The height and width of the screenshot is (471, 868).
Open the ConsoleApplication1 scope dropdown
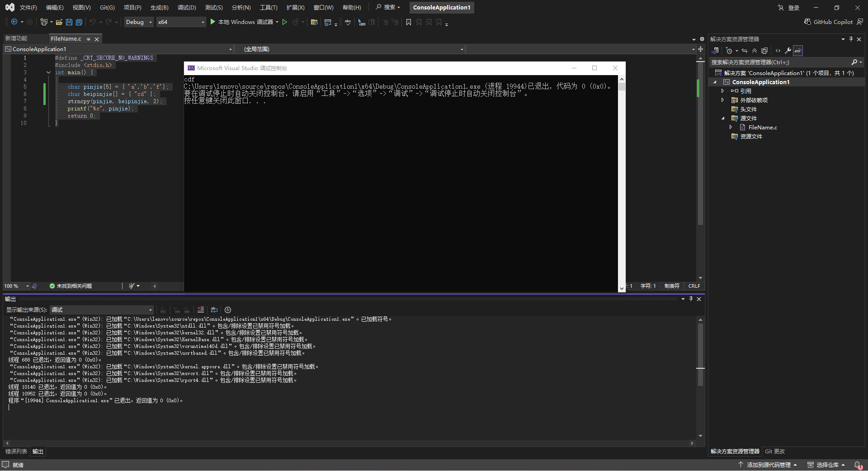(119, 49)
